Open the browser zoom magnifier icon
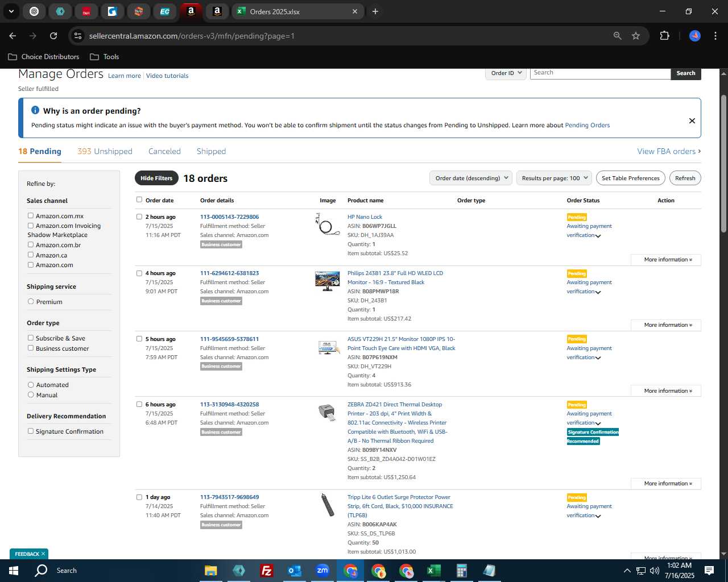Image resolution: width=728 pixels, height=582 pixels. 618,36
